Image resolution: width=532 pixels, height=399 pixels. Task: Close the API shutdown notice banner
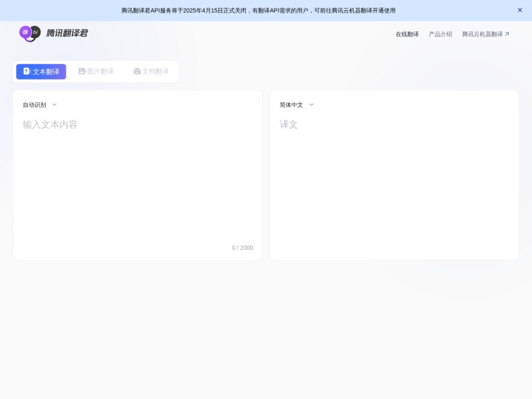519,10
